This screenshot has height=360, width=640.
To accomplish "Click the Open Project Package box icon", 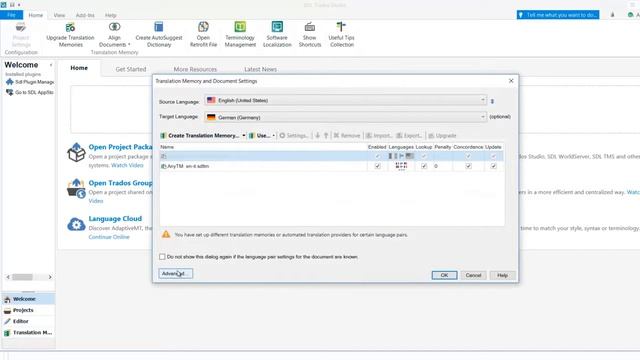I will point(76,152).
